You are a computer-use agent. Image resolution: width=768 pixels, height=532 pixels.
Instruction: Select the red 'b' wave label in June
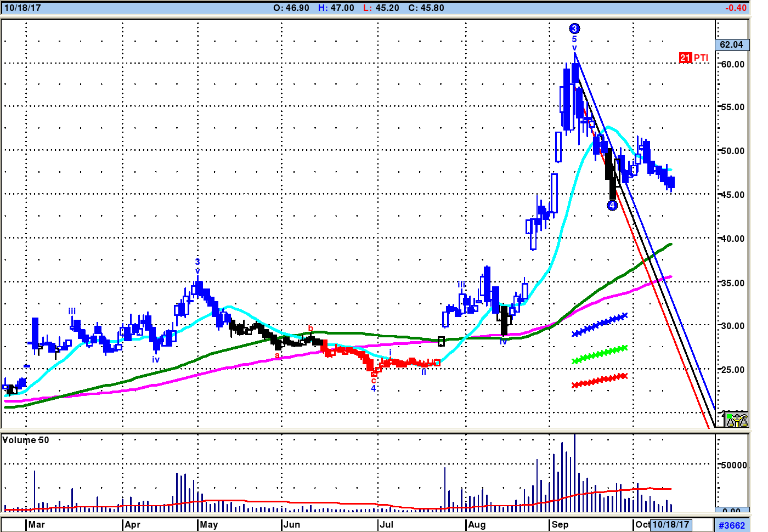pos(310,328)
